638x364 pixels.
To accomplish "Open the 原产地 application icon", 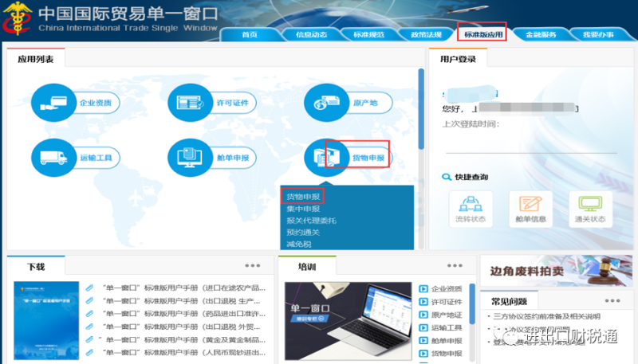I will click(x=326, y=103).
